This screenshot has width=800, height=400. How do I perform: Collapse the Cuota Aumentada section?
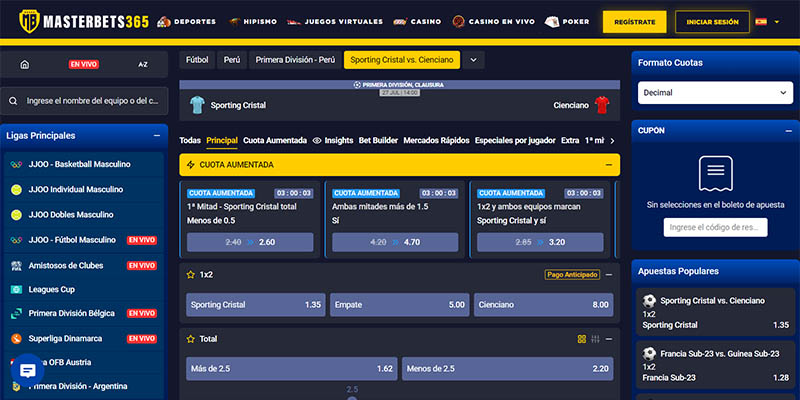coord(609,165)
